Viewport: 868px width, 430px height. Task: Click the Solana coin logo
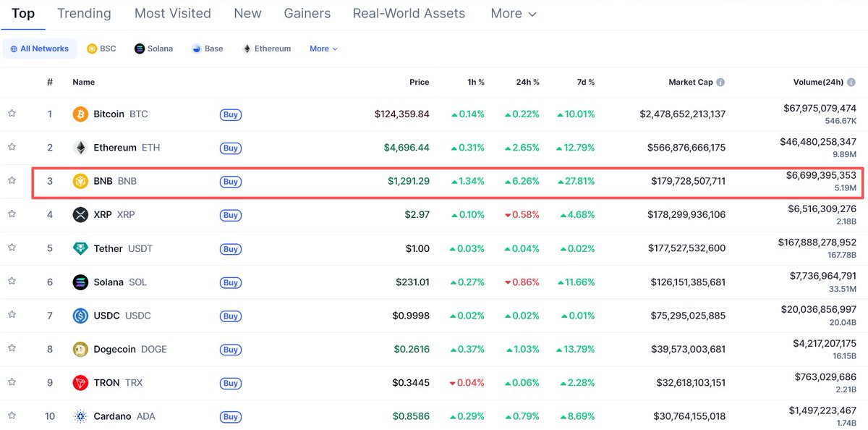(x=80, y=282)
